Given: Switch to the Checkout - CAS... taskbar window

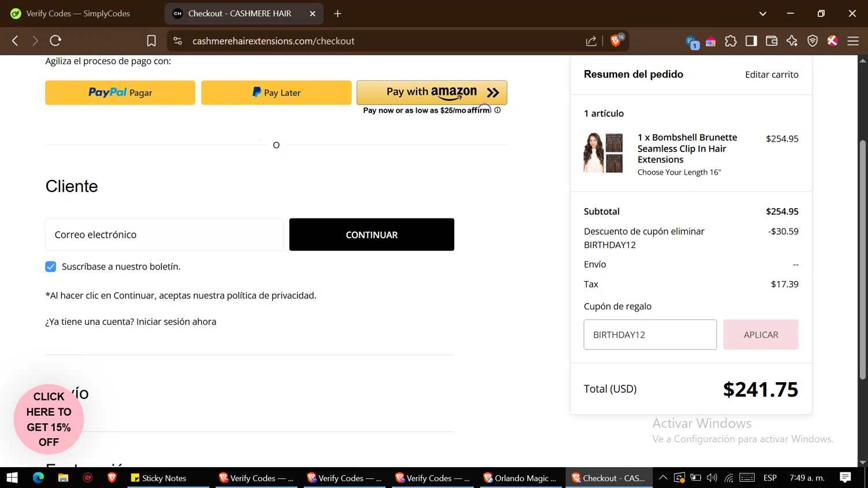Looking at the screenshot, I should 609,478.
